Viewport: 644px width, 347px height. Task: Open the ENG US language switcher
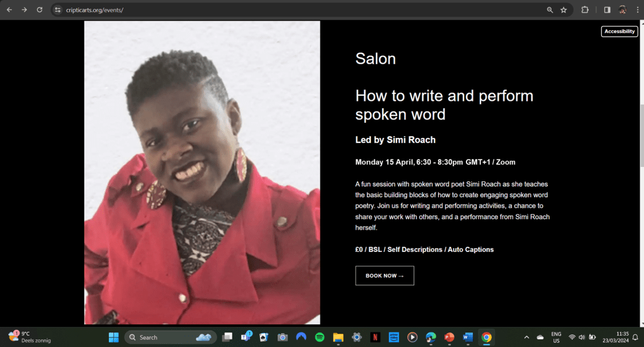pos(556,337)
